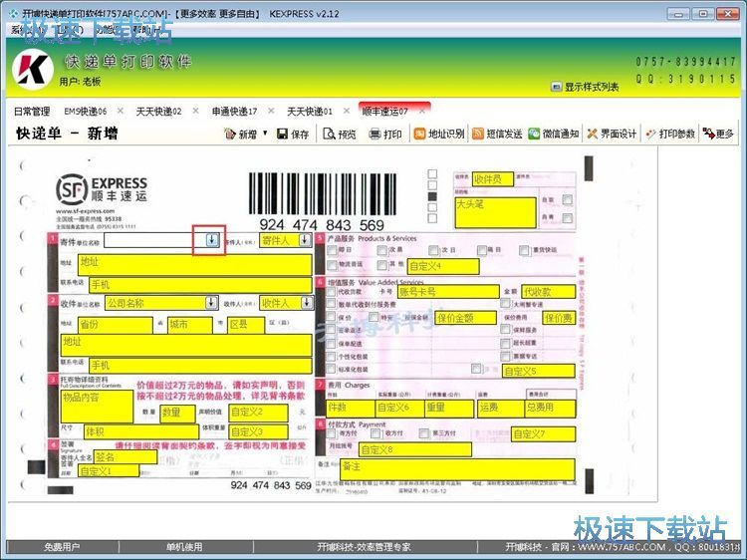
Task: Click the 短信发送 button label
Action: [x=504, y=135]
